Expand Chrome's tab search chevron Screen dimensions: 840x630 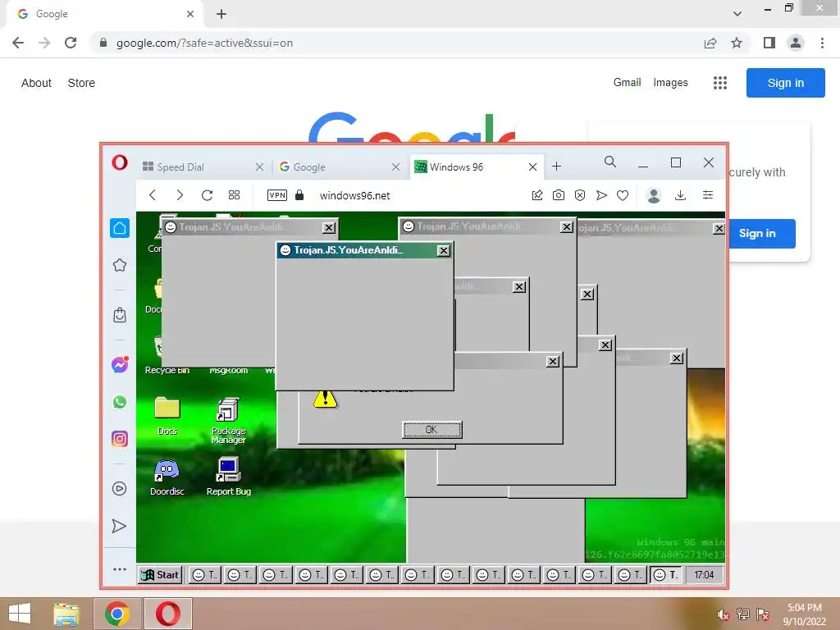click(737, 14)
